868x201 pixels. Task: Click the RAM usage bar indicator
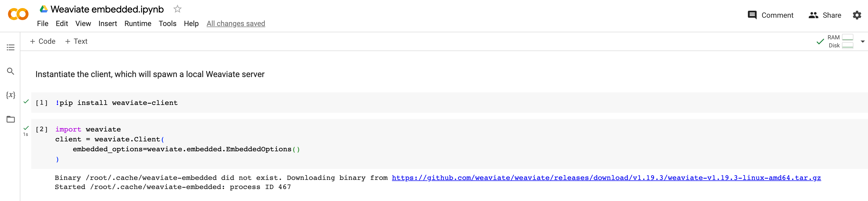point(847,37)
